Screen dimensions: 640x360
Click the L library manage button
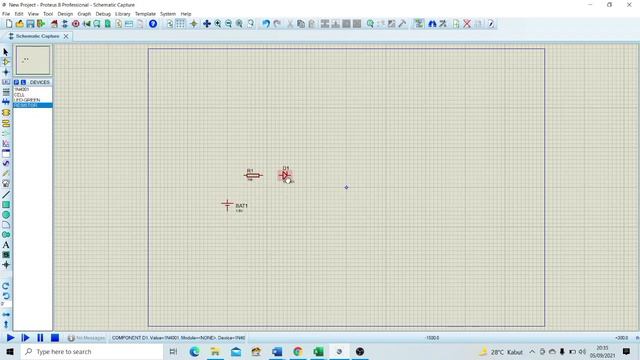tap(23, 82)
